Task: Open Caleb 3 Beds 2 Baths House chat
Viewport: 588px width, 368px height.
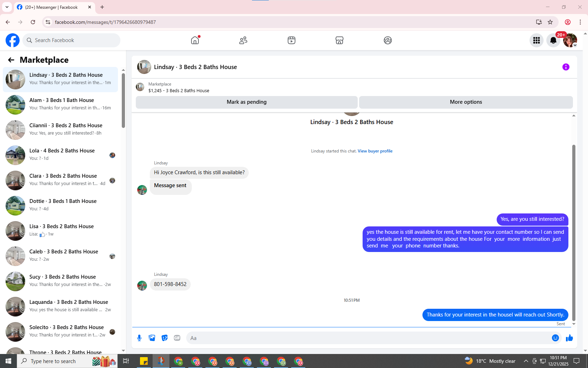Action: click(61, 256)
